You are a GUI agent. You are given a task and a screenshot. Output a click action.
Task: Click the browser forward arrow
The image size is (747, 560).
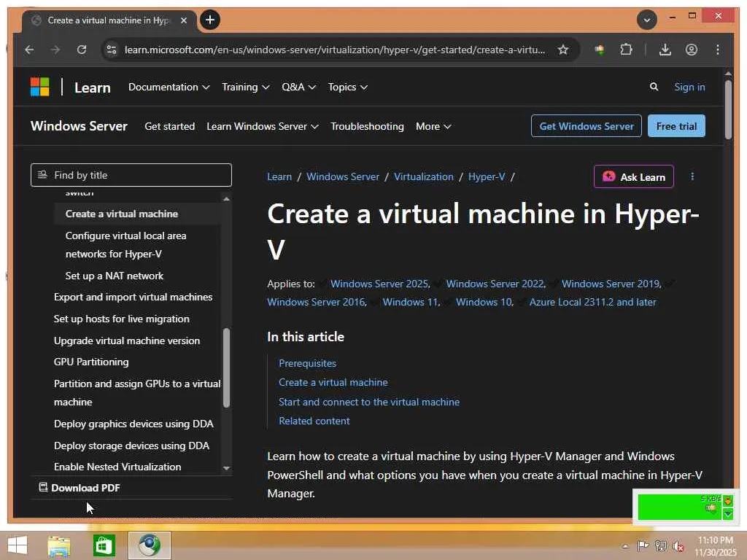pos(55,50)
